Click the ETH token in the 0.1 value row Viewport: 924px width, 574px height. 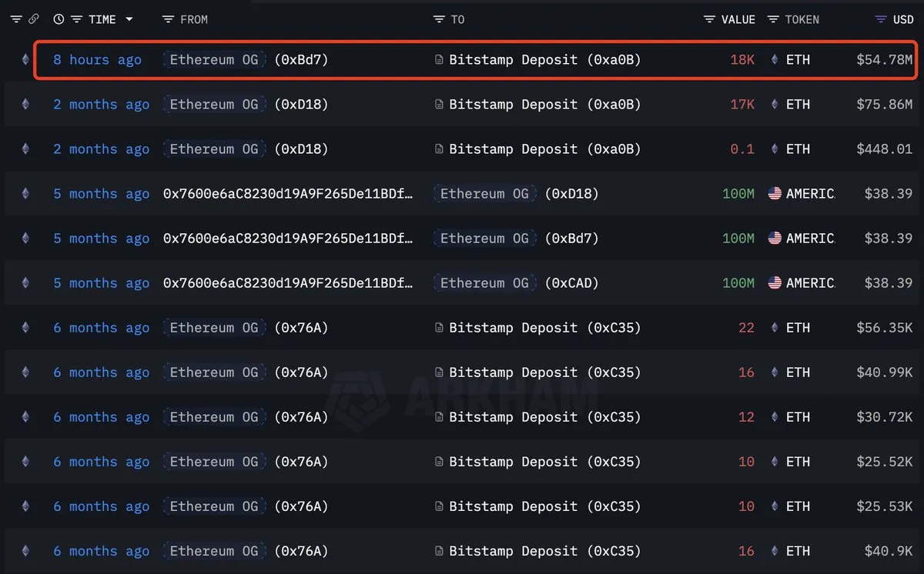pyautogui.click(x=798, y=149)
